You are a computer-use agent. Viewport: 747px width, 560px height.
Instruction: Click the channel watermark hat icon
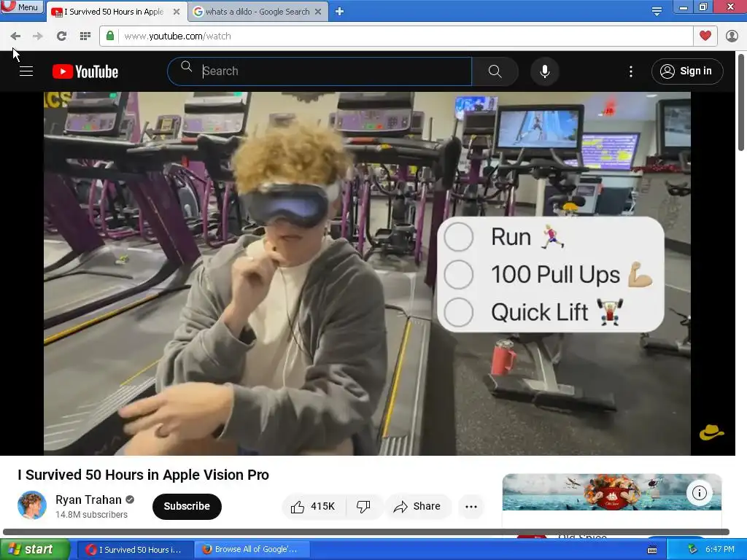(x=712, y=432)
